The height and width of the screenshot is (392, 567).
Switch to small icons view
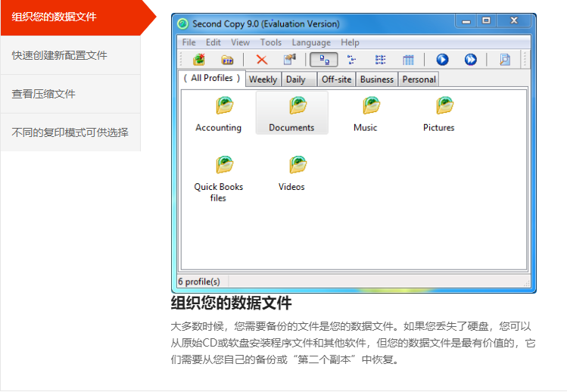[351, 60]
